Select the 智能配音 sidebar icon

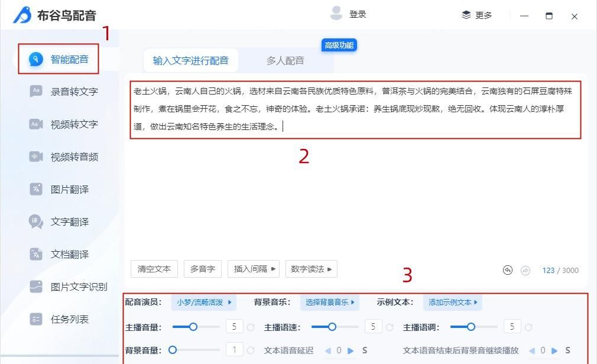(37, 58)
